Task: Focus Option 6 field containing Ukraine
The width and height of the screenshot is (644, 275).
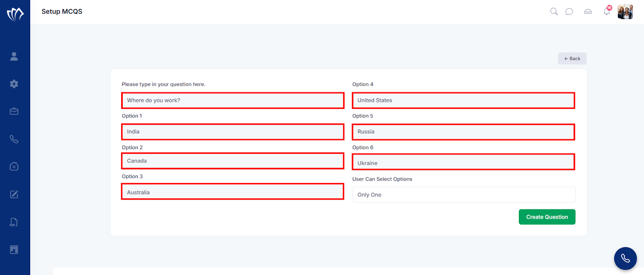Action: (x=464, y=162)
